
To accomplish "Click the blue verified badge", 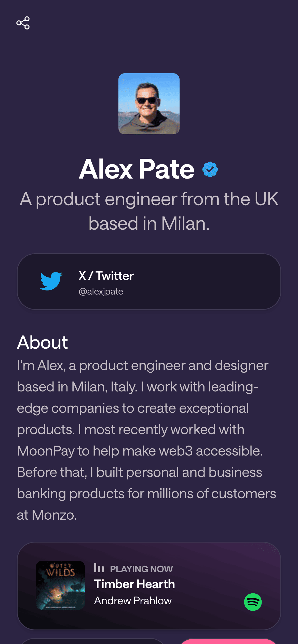I will (210, 169).
